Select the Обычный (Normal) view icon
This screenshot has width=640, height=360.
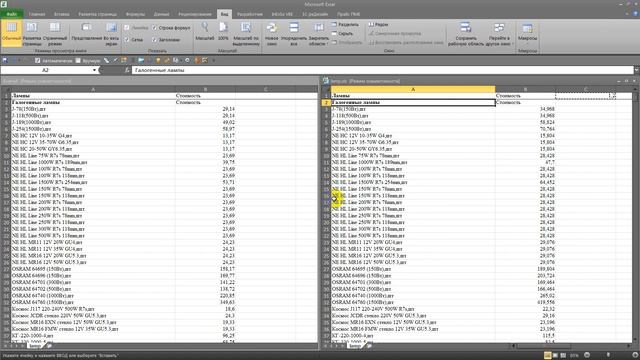[11, 33]
